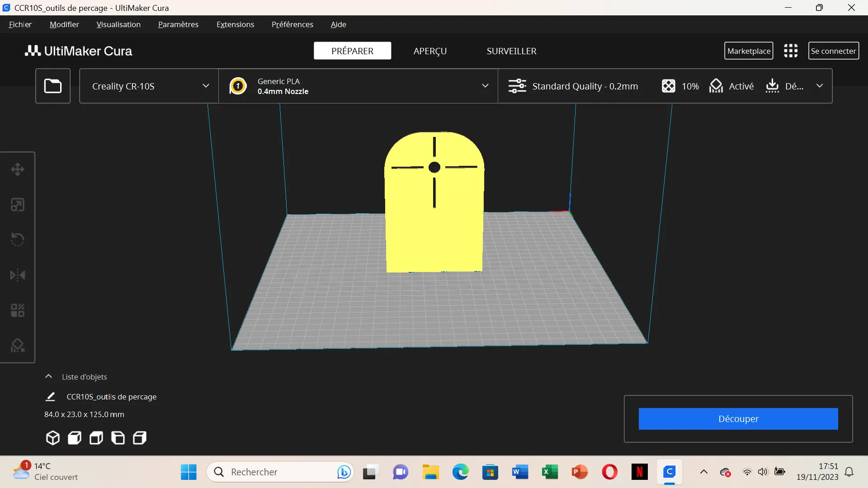Image resolution: width=868 pixels, height=488 pixels.
Task: Open the application switcher grid icon
Action: click(791, 51)
